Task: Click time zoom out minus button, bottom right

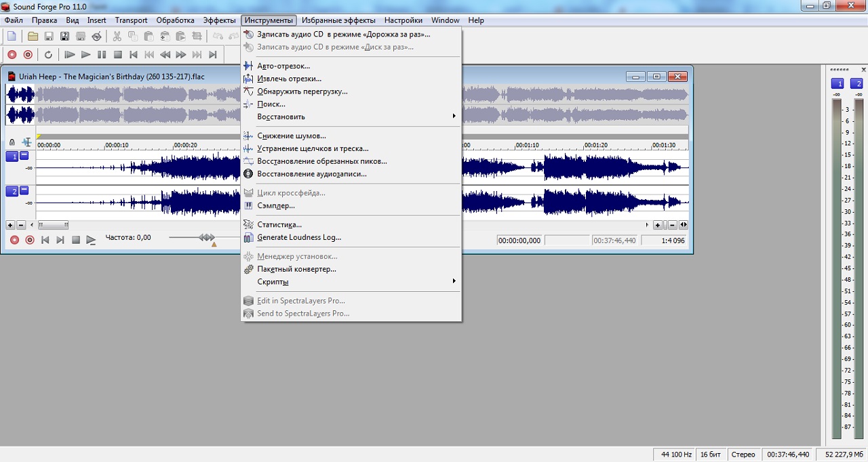Action: (x=671, y=225)
